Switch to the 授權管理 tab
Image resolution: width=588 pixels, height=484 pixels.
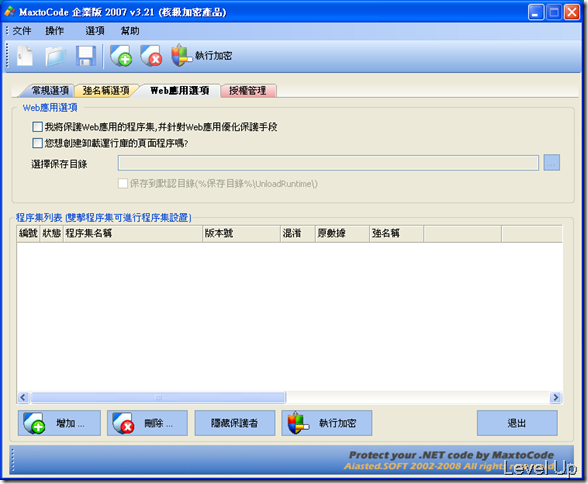248,91
